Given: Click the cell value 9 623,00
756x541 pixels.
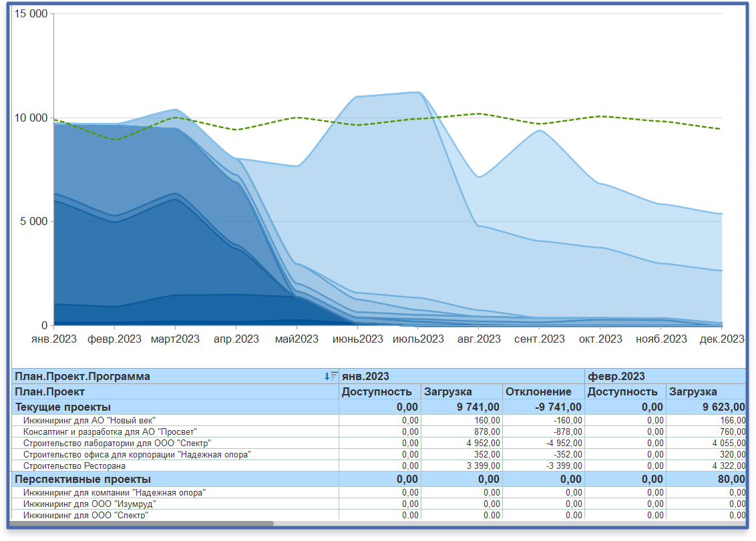Looking at the screenshot, I should 724,407.
